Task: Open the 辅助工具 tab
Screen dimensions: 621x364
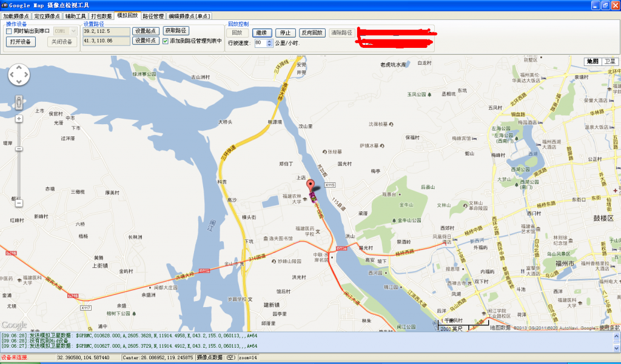Action: pyautogui.click(x=75, y=16)
